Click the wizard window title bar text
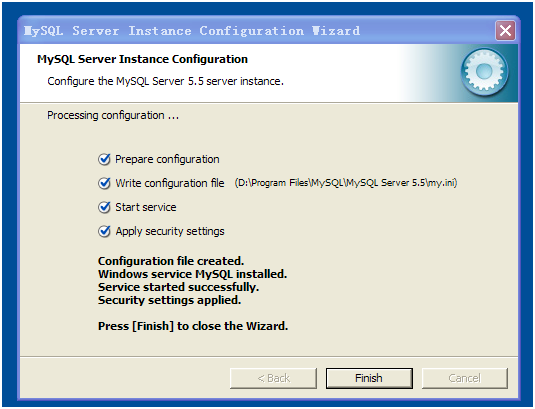535x409 pixels. (x=192, y=31)
